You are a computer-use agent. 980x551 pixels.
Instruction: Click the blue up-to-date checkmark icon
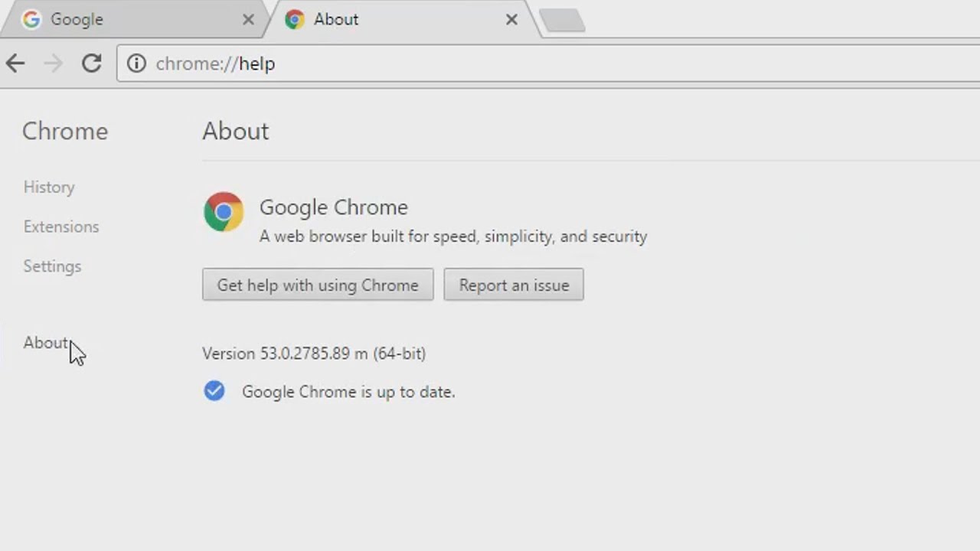point(214,391)
